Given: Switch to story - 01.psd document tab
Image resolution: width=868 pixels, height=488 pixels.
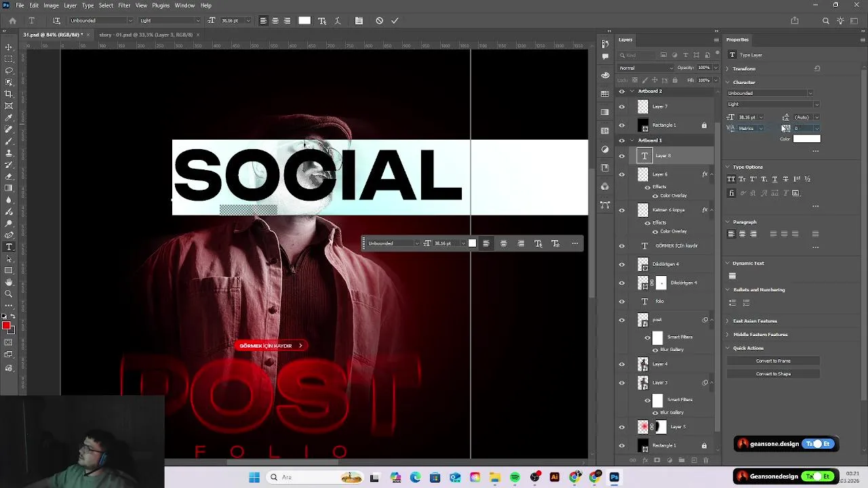Looking at the screenshot, I should coord(145,35).
